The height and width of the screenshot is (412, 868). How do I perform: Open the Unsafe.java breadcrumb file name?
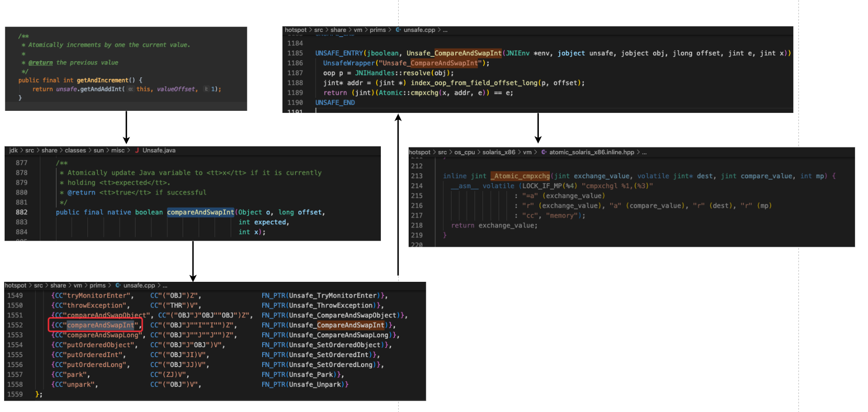(x=159, y=151)
